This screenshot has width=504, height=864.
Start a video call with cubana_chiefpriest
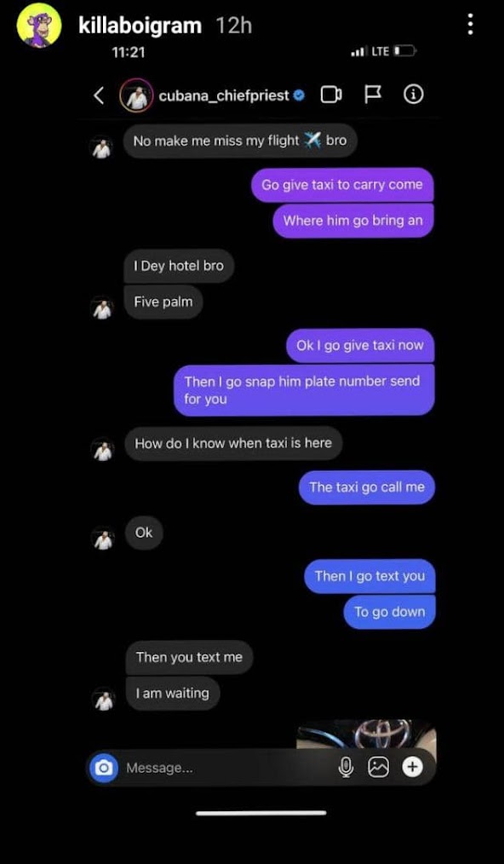click(331, 95)
